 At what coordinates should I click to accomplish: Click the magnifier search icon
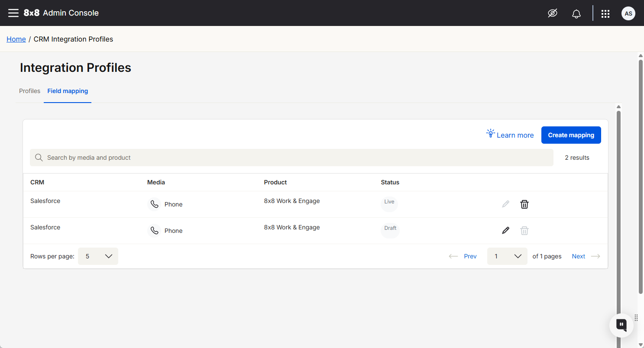coord(39,158)
